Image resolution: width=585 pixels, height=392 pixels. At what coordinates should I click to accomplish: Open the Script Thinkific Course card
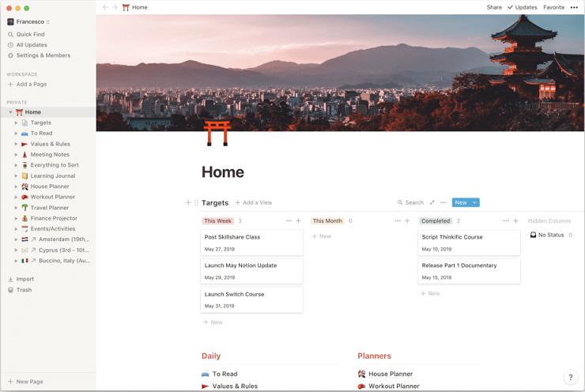[x=469, y=243]
